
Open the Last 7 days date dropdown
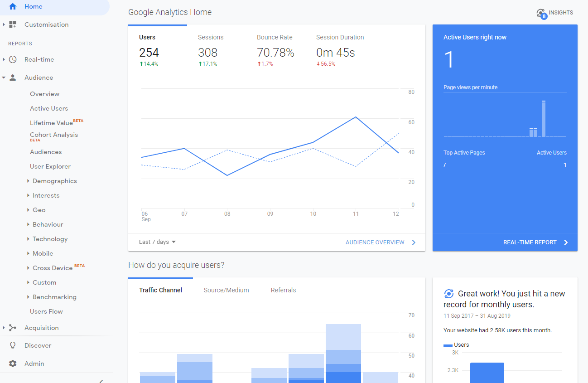(157, 242)
